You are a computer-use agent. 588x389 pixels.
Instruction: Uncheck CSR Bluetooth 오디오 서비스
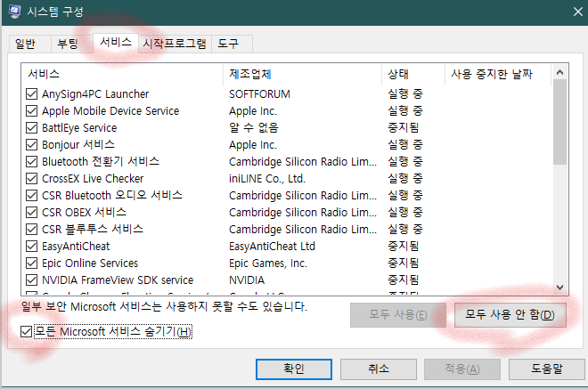click(x=31, y=195)
